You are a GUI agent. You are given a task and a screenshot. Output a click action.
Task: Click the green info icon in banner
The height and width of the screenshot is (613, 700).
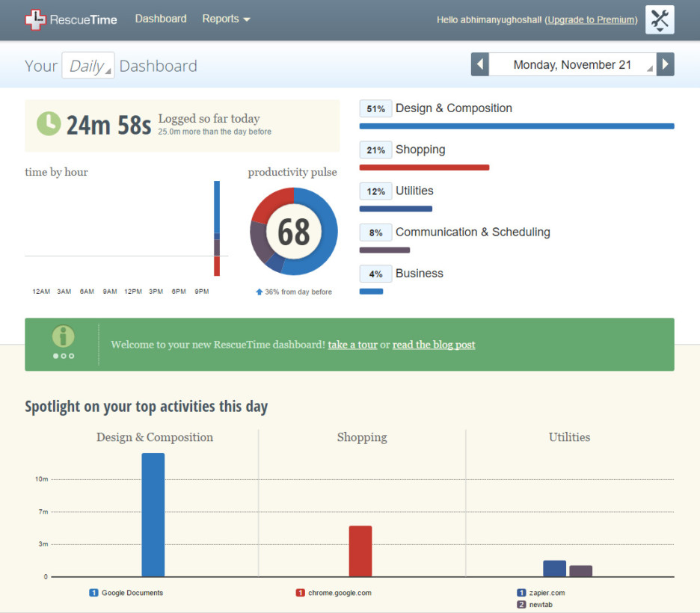[x=64, y=336]
